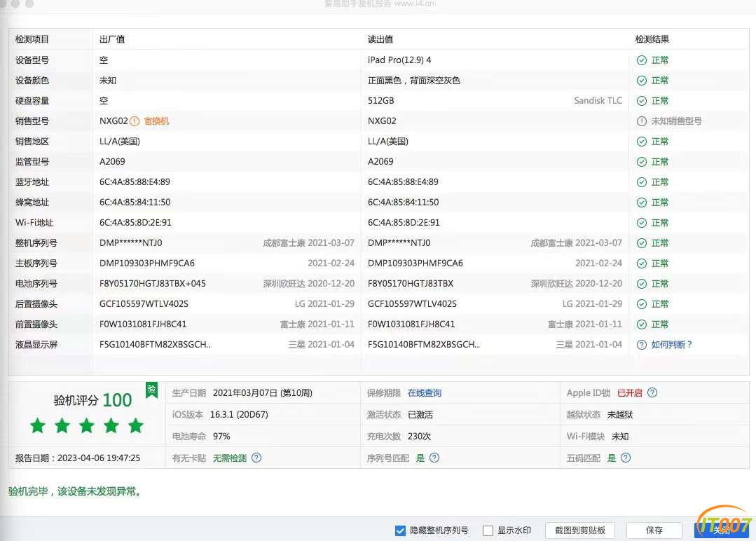This screenshot has width=756, height=541.
Task: Click the iOS版本 16.3.1 (20D67) value
Action: (239, 415)
